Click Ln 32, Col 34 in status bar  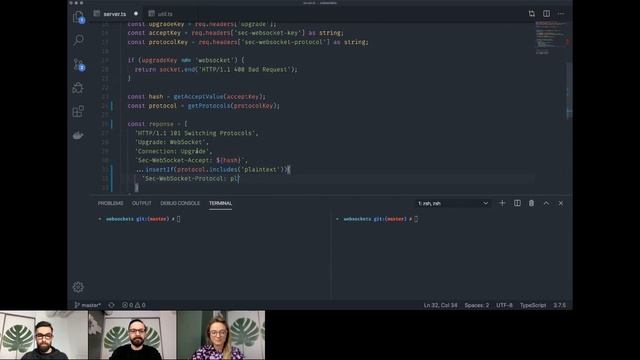tap(440, 305)
